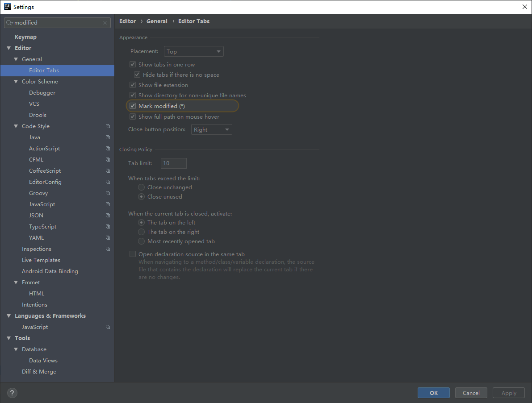Select The tab on the left option
This screenshot has width=532, height=403.
(x=142, y=222)
